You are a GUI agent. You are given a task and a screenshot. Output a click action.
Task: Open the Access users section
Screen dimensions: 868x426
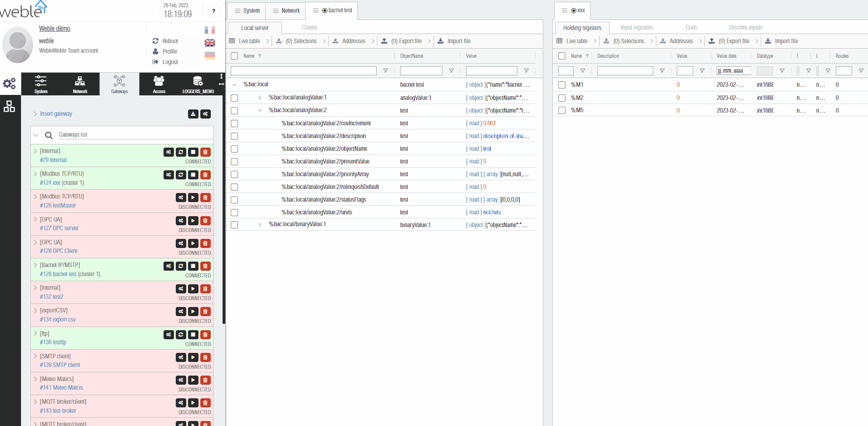(x=159, y=84)
